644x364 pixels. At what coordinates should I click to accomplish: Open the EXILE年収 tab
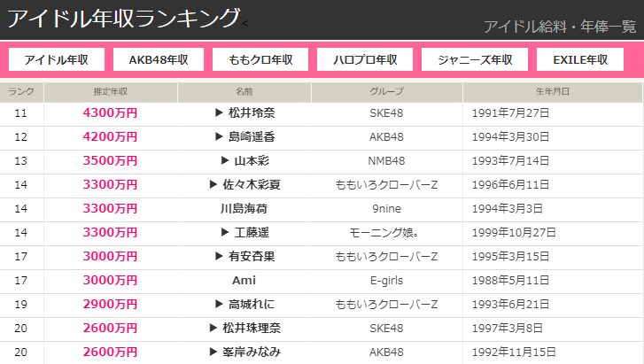[580, 59]
